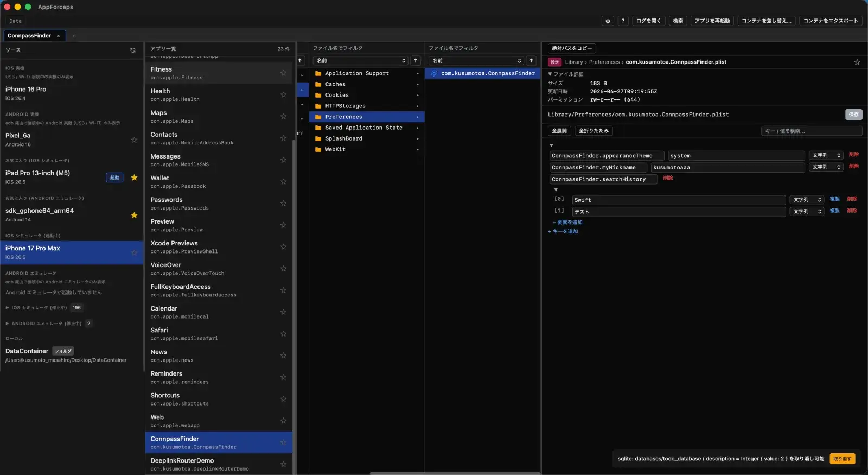
Task: Click キーを追加 link
Action: [x=563, y=231]
